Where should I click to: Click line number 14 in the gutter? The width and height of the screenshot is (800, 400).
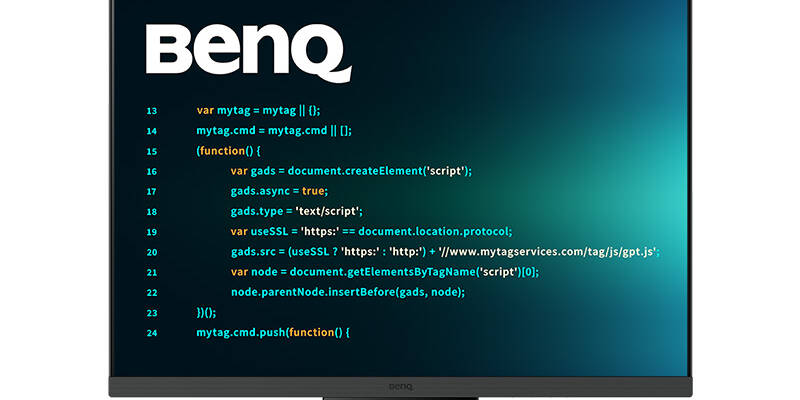(x=152, y=131)
